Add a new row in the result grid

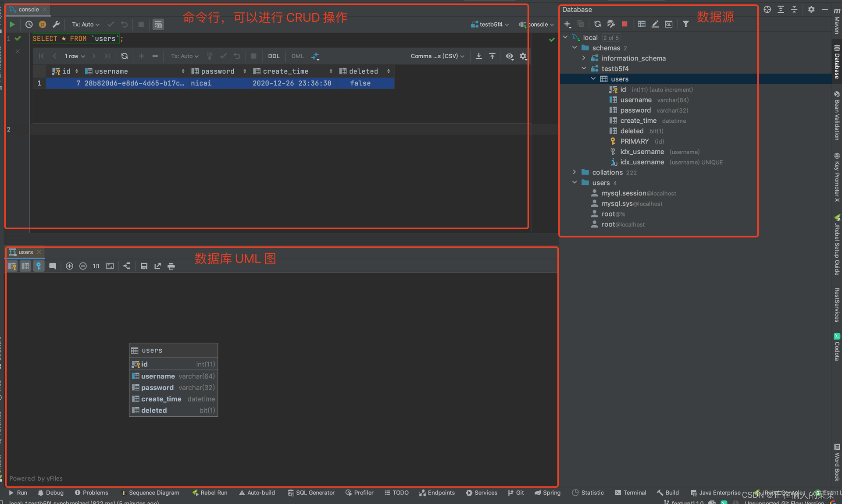(x=142, y=56)
